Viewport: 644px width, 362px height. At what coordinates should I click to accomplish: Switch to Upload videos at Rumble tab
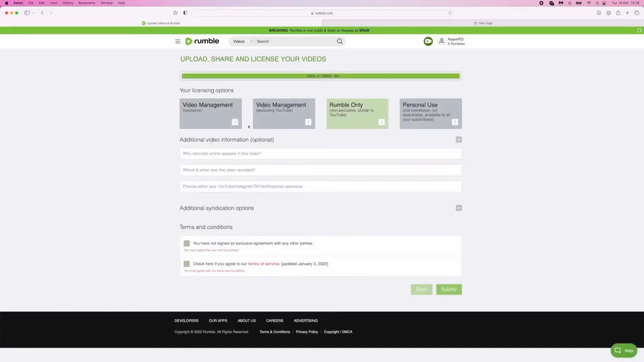click(x=161, y=23)
